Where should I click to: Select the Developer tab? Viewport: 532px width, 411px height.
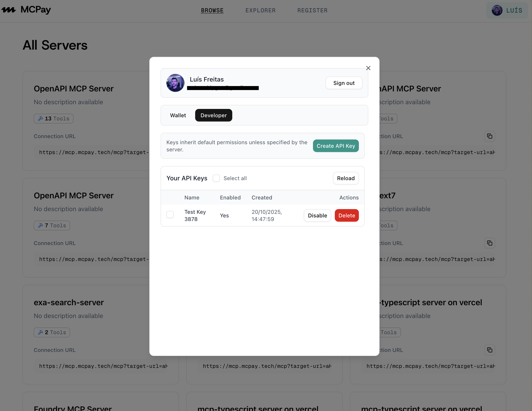point(213,115)
